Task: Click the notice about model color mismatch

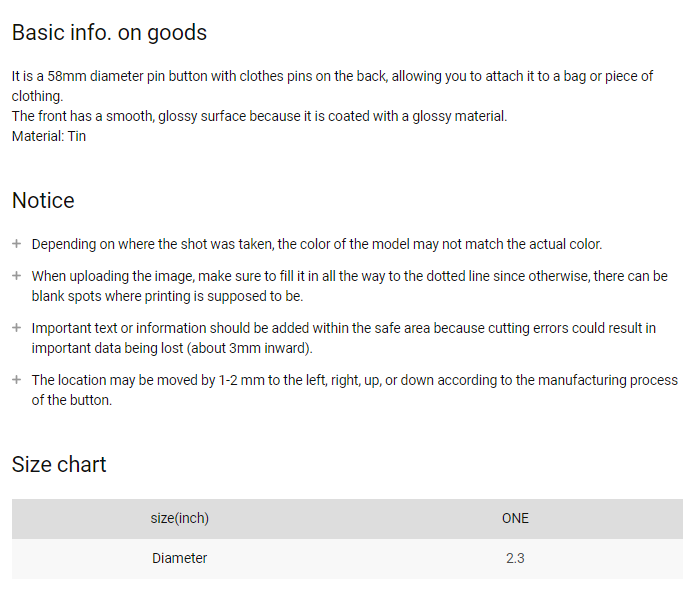Action: pyautogui.click(x=317, y=244)
